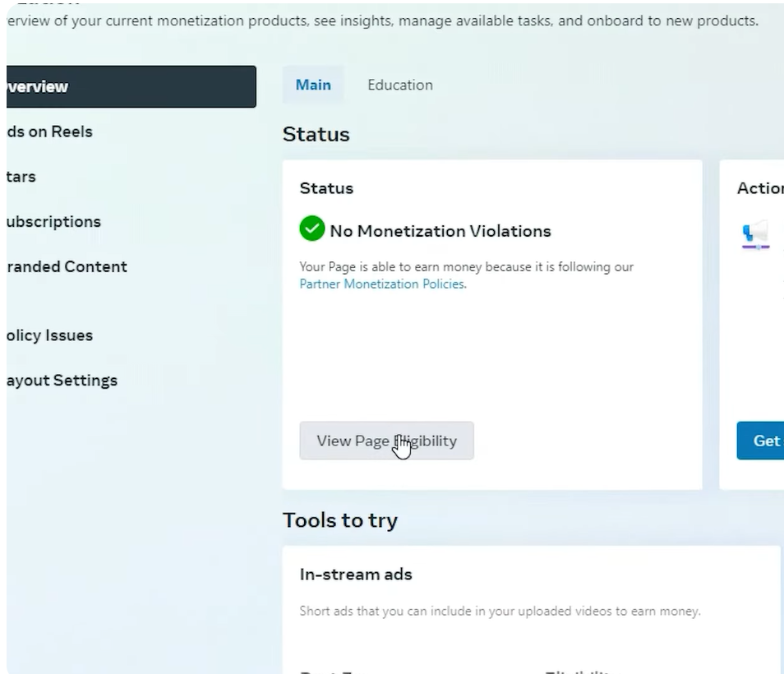Click the megaphone icon in the Action card
The image size is (784, 674).
tap(754, 235)
